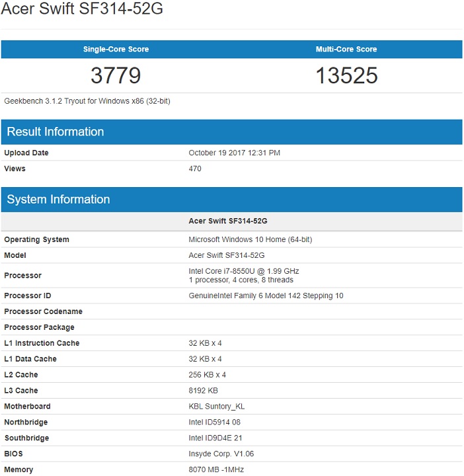Click the Northbridge label

(x=26, y=422)
